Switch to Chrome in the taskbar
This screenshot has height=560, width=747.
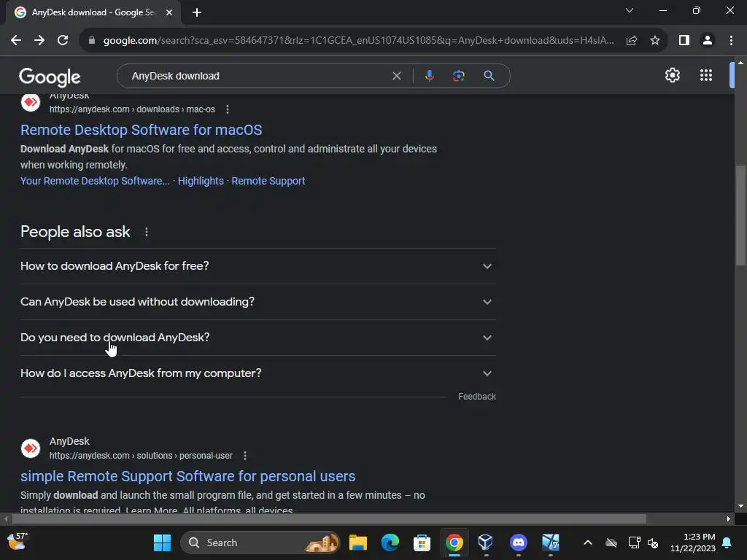click(x=454, y=542)
